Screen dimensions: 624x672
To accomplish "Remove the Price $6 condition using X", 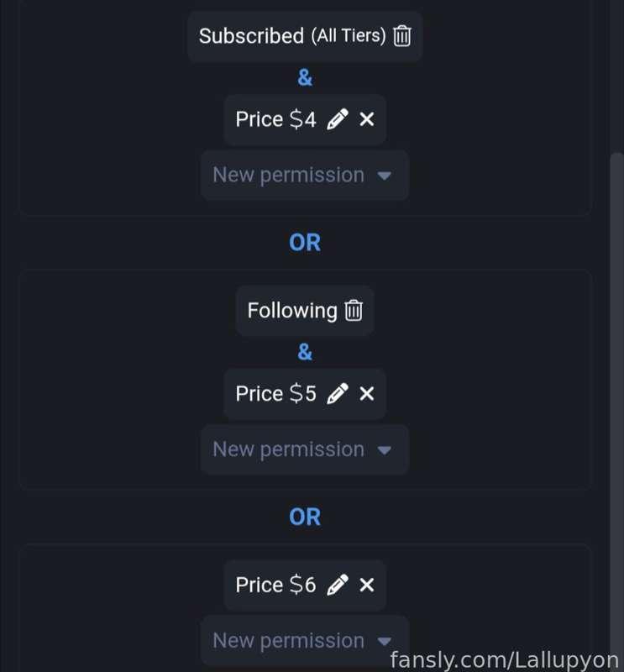I will click(x=367, y=585).
